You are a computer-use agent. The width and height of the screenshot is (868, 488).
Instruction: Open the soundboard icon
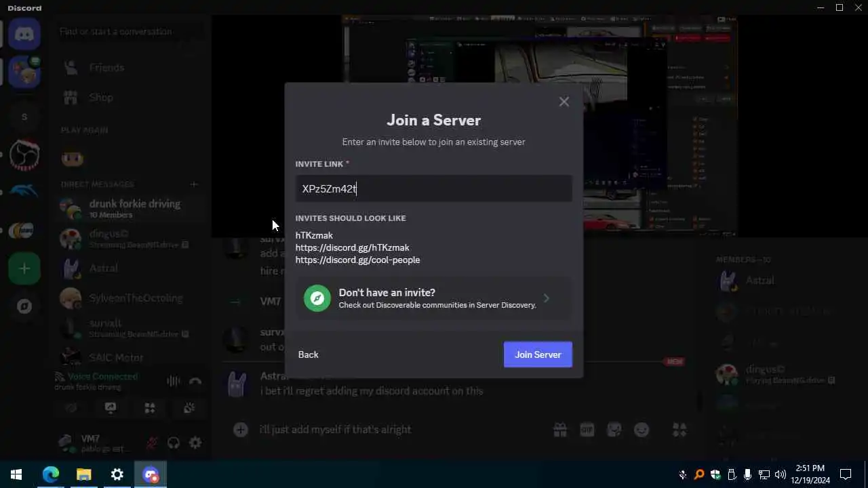coord(189,408)
